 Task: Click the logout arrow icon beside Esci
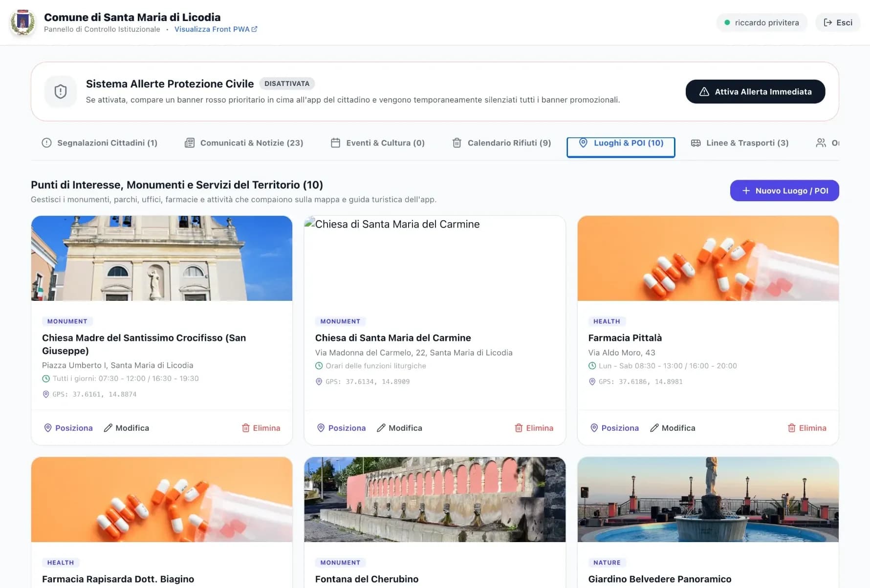pos(828,22)
